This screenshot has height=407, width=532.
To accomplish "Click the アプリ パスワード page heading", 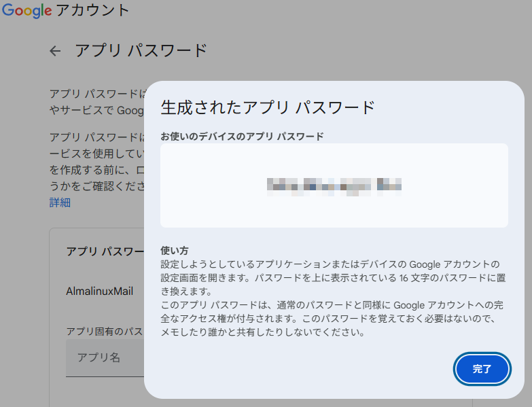I will [141, 51].
